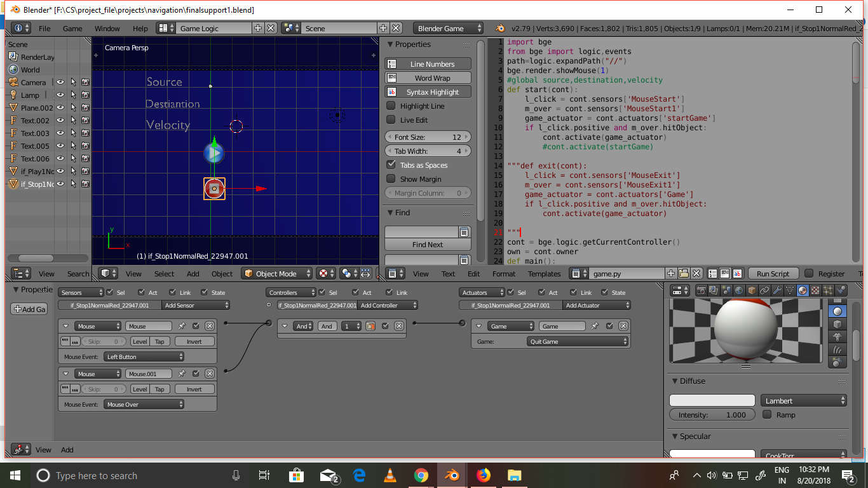
Task: Click the Find Next button
Action: tap(427, 245)
